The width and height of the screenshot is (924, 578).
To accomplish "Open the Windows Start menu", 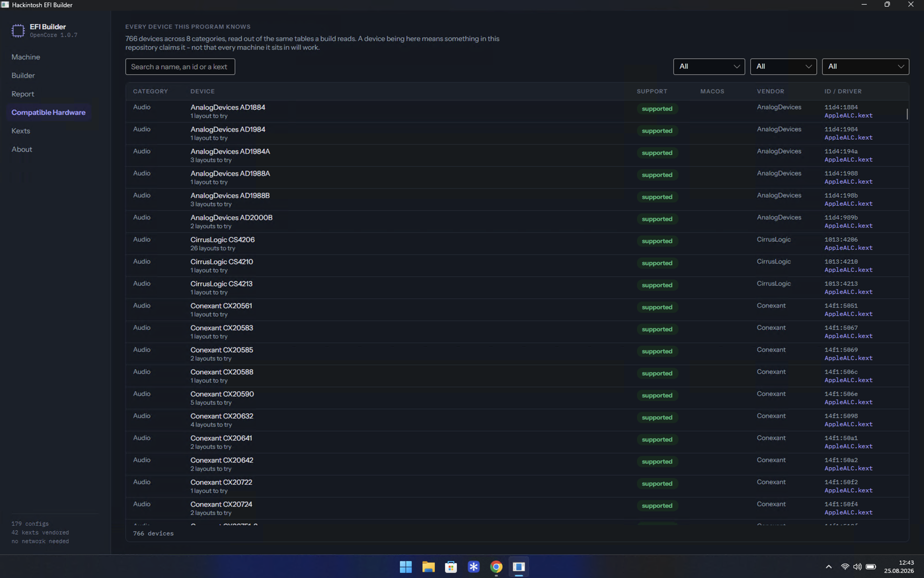I will (x=406, y=567).
